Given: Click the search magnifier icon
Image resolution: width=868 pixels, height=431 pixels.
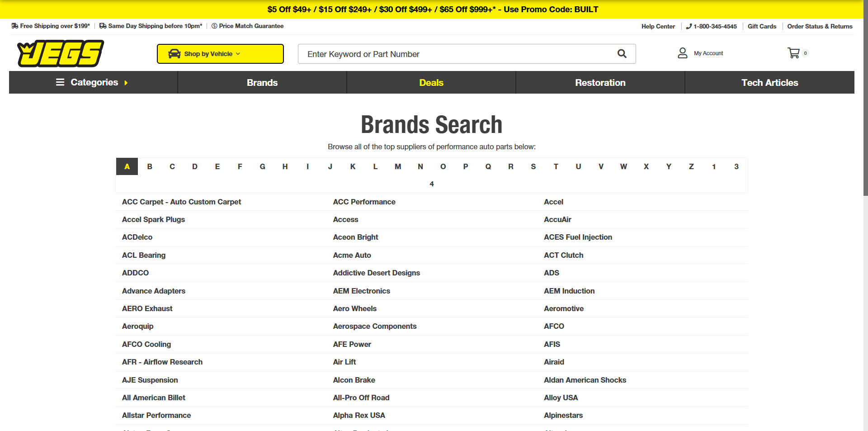Looking at the screenshot, I should 622,54.
